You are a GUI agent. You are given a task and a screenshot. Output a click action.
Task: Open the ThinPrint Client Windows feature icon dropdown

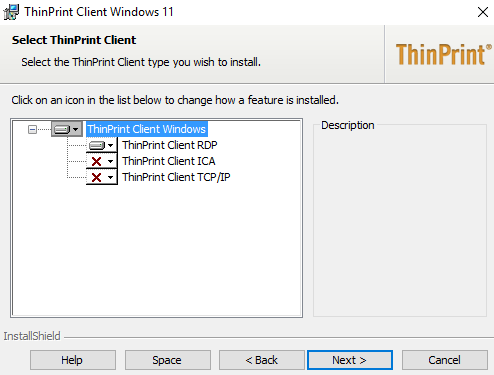pos(67,129)
